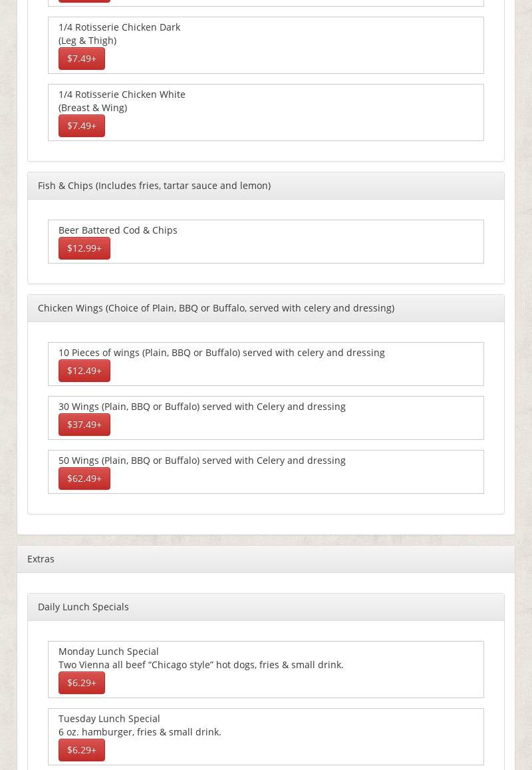Add Beer Battered Cod & Chips at $12.99+
This screenshot has height=770, width=532.
click(x=84, y=248)
